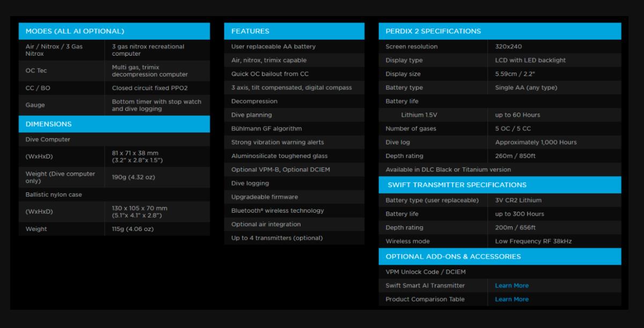This screenshot has width=644, height=328.
Task: Select the Screen resolution 320x240 value
Action: [510, 47]
